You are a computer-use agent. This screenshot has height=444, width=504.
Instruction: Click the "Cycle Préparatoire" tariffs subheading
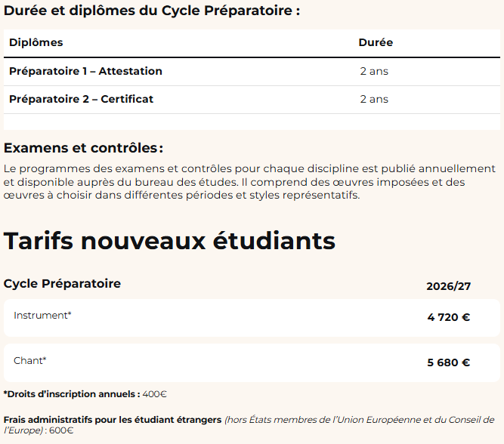62,284
